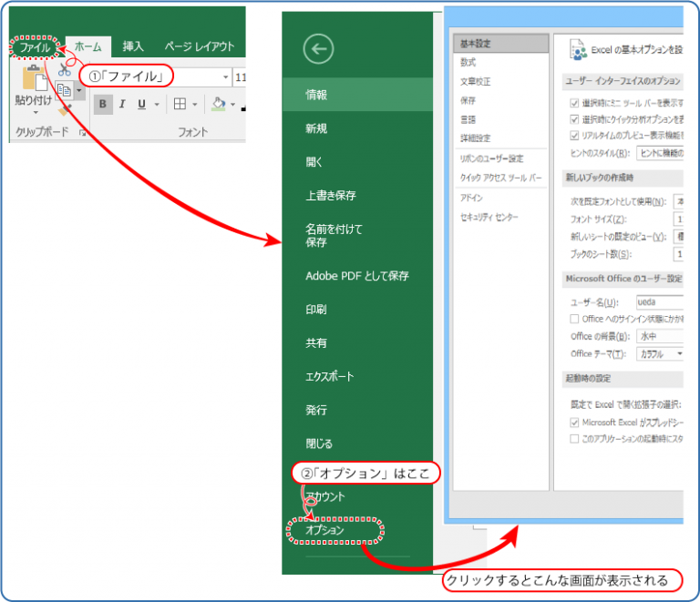Expand the paste options arrow below 貼り付け

click(x=36, y=112)
